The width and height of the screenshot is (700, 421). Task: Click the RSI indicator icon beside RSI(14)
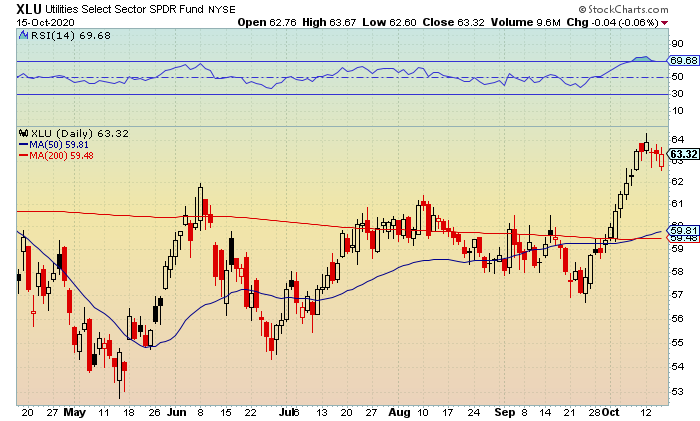[23, 36]
